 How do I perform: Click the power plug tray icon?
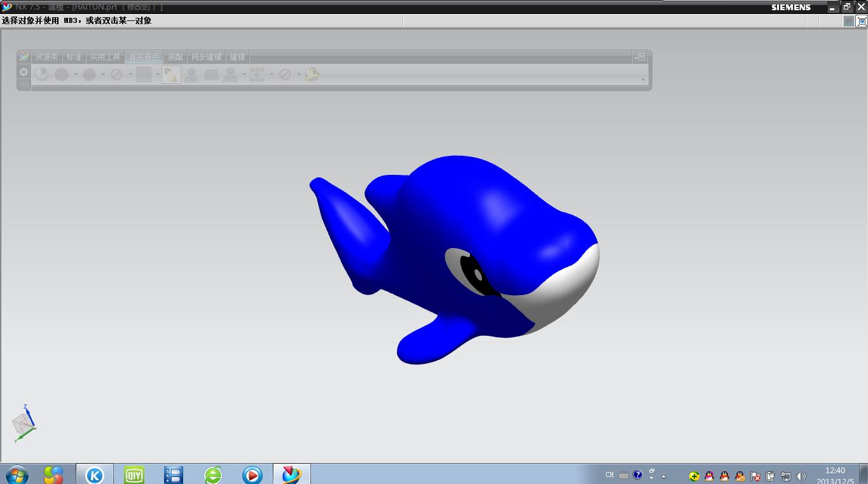point(771,476)
